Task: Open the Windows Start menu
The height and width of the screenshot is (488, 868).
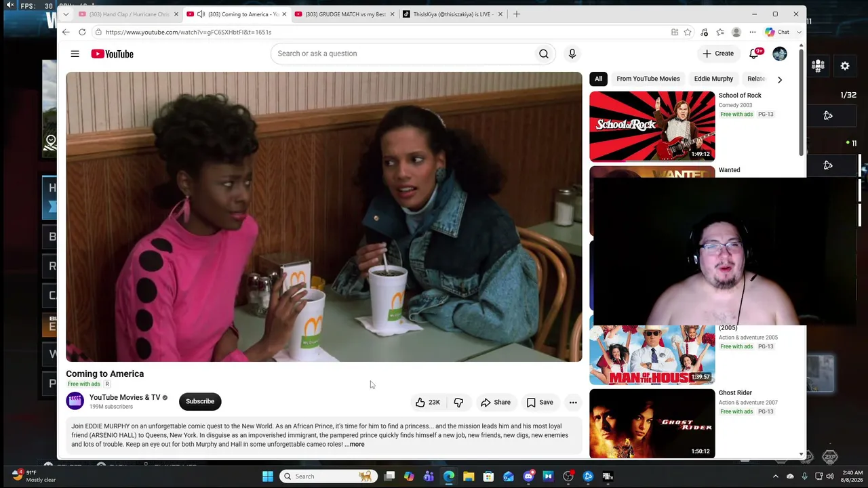Action: [268, 476]
